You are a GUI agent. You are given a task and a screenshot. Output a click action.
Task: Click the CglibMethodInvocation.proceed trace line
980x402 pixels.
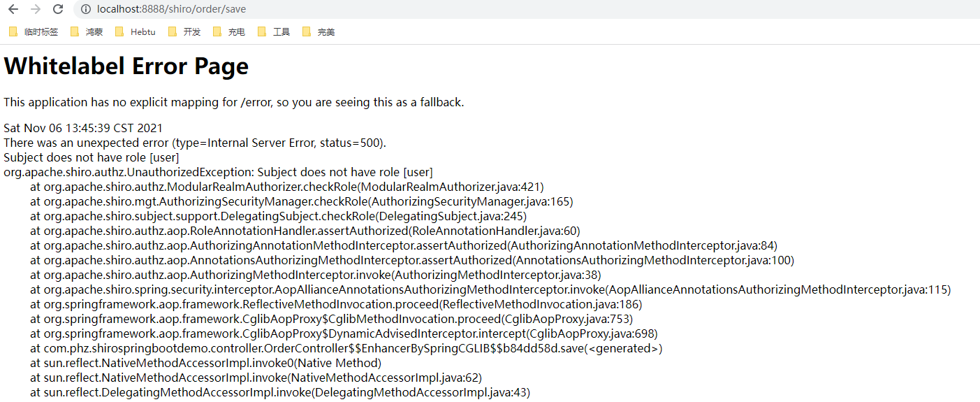pos(332,319)
